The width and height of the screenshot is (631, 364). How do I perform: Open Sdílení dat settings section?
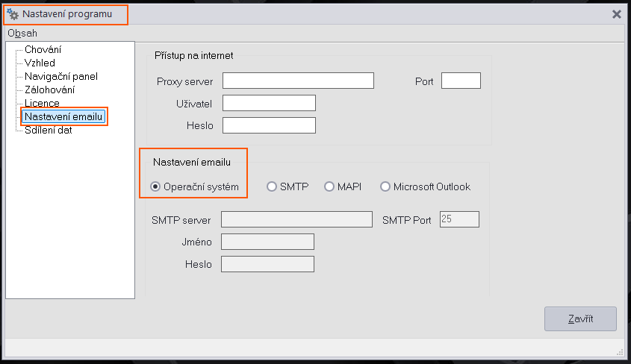click(48, 130)
